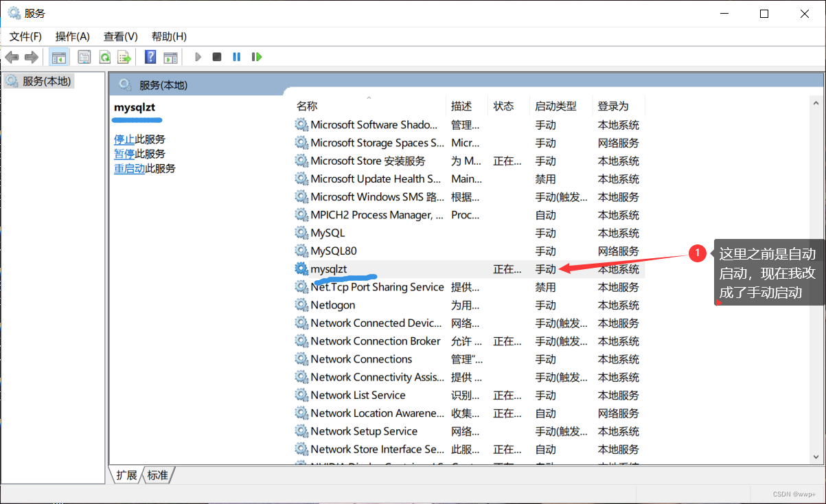The height and width of the screenshot is (504, 826).
Task: Open the 文件(F) menu
Action: click(x=25, y=36)
